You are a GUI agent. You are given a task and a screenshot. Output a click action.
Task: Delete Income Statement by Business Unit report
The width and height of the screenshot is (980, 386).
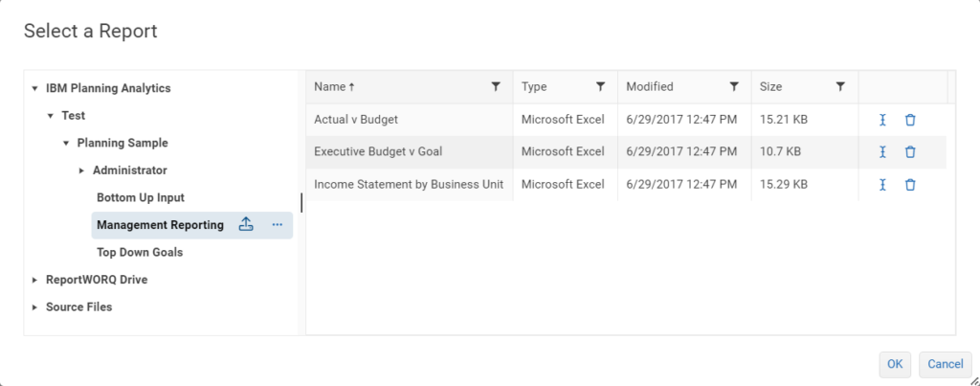[910, 184]
